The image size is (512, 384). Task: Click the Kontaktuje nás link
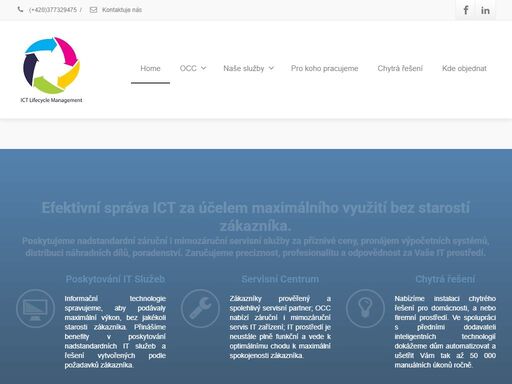(122, 10)
